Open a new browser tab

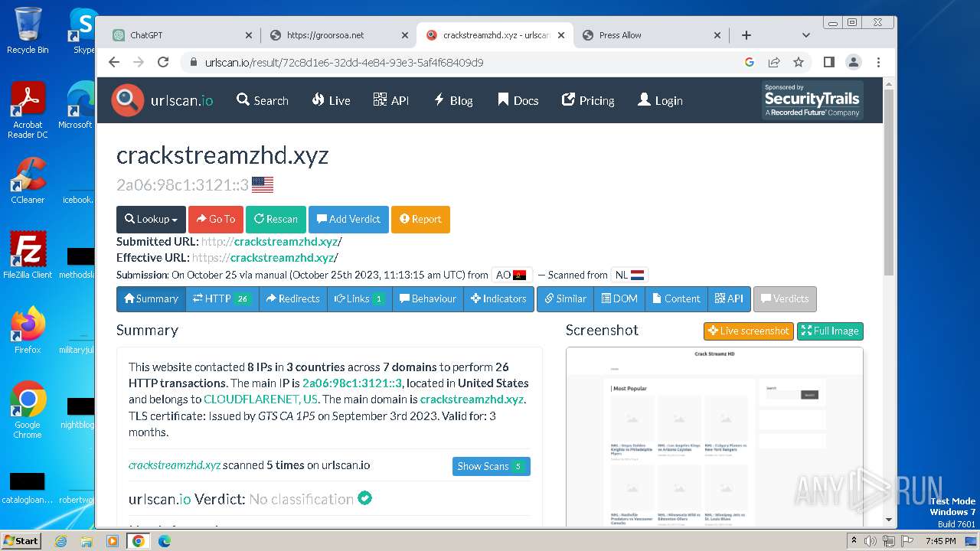(x=746, y=35)
